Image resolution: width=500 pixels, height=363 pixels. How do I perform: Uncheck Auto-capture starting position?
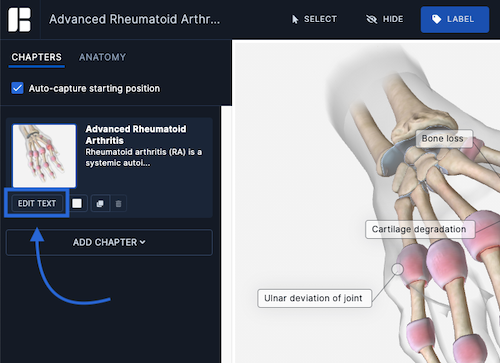[17, 88]
